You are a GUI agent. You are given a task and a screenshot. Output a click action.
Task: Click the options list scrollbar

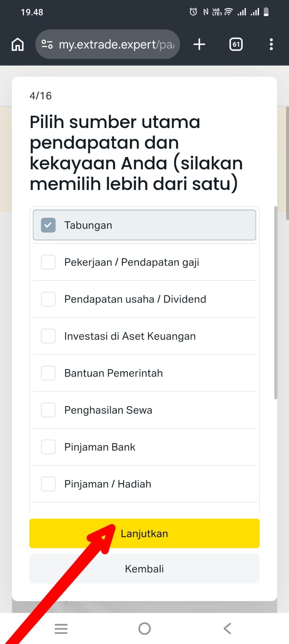click(x=276, y=302)
